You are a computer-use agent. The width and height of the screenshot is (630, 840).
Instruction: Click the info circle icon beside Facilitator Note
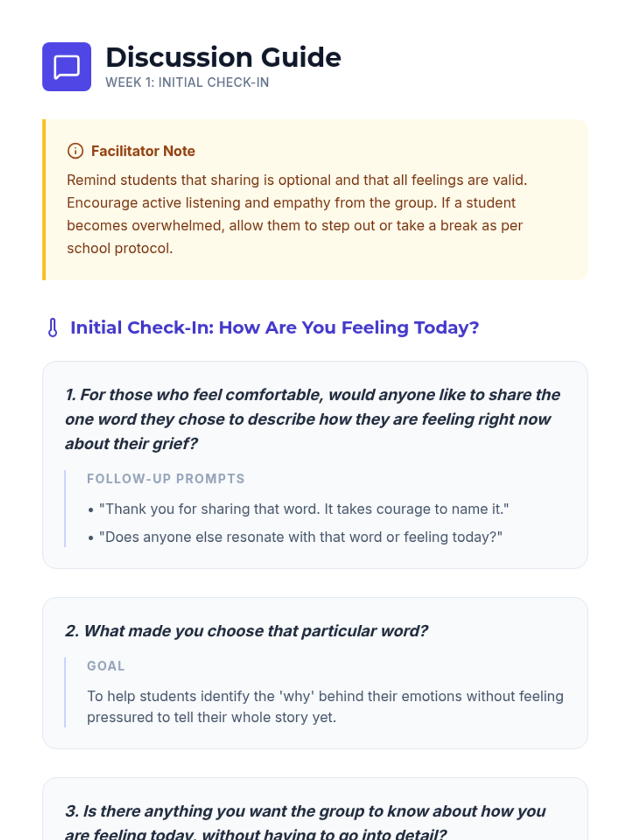[x=75, y=151]
